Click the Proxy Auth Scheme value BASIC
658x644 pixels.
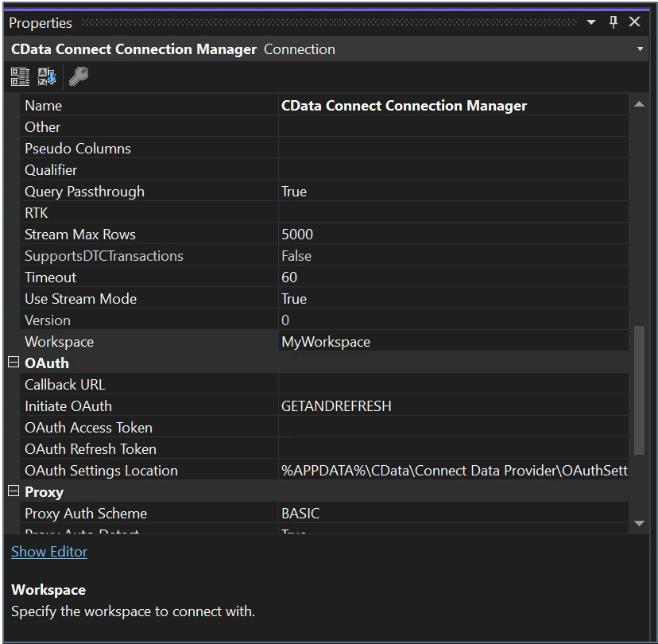click(x=454, y=513)
